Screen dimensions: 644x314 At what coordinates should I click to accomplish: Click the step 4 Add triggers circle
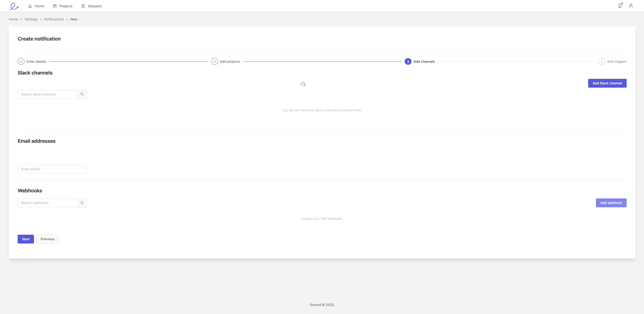(601, 61)
